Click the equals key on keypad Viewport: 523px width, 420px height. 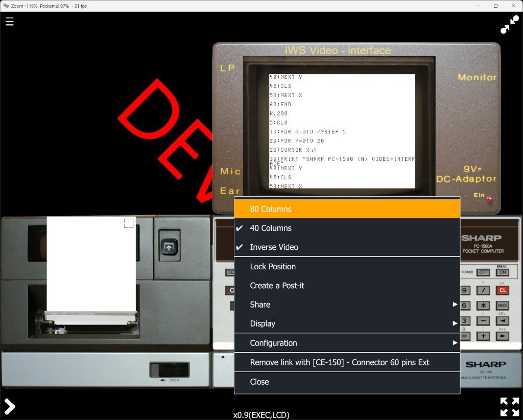465,336
